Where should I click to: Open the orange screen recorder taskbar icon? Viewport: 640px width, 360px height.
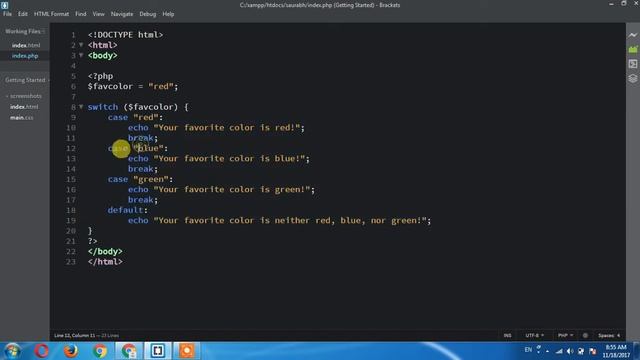click(187, 351)
